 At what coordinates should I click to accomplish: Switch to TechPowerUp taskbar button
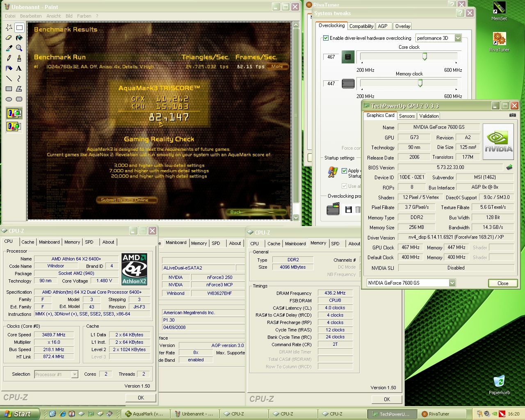(393, 414)
